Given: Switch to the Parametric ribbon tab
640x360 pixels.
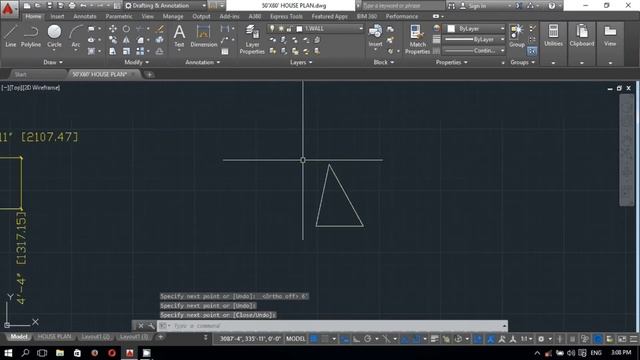Looking at the screenshot, I should (119, 16).
